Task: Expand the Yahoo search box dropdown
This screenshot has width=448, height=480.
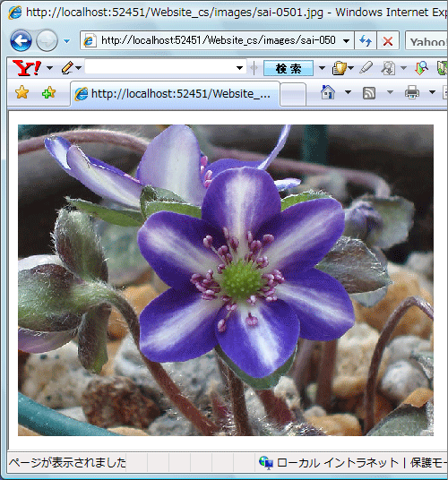Action: (x=239, y=68)
